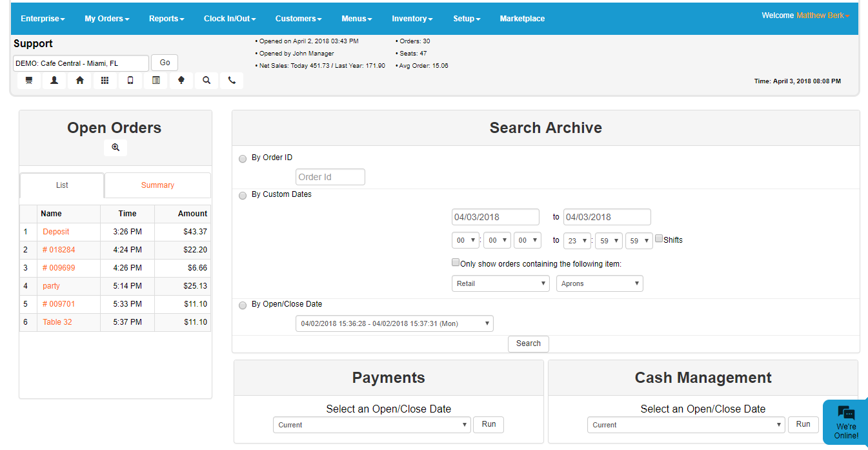Open the We're Online chat widget
Viewport: 868px width, 450px height.
[x=845, y=422]
